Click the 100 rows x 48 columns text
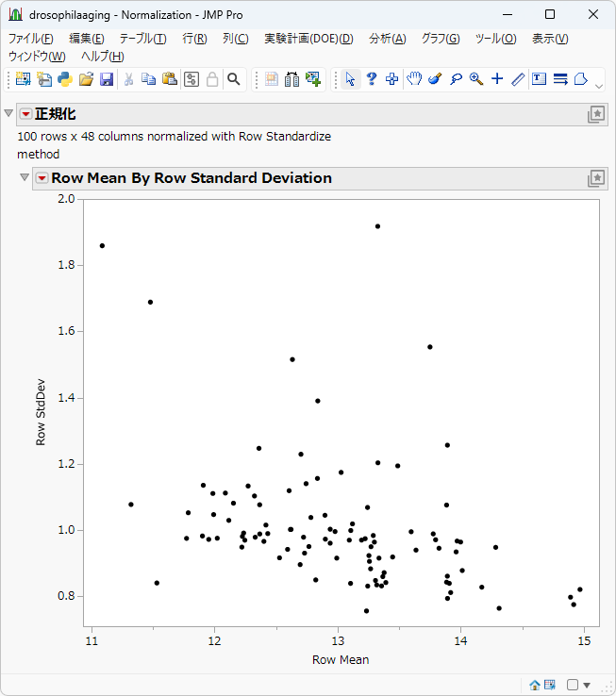The height and width of the screenshot is (696, 616). pos(175,145)
